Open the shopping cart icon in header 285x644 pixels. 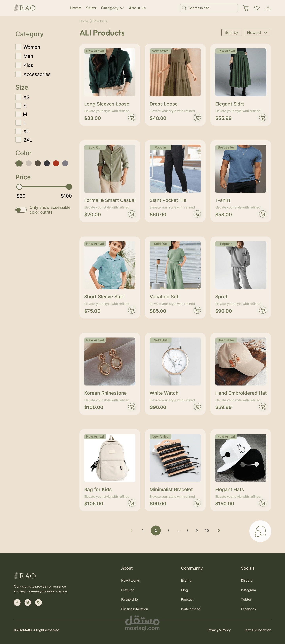[246, 8]
